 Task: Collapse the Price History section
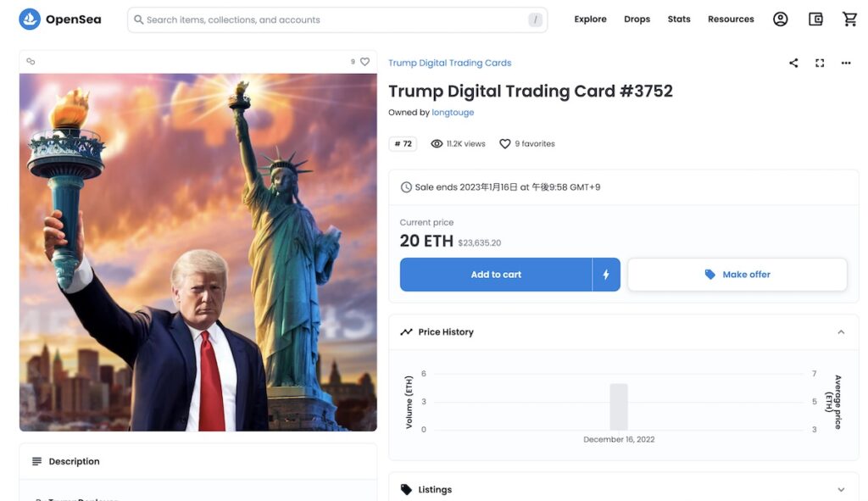coord(841,332)
